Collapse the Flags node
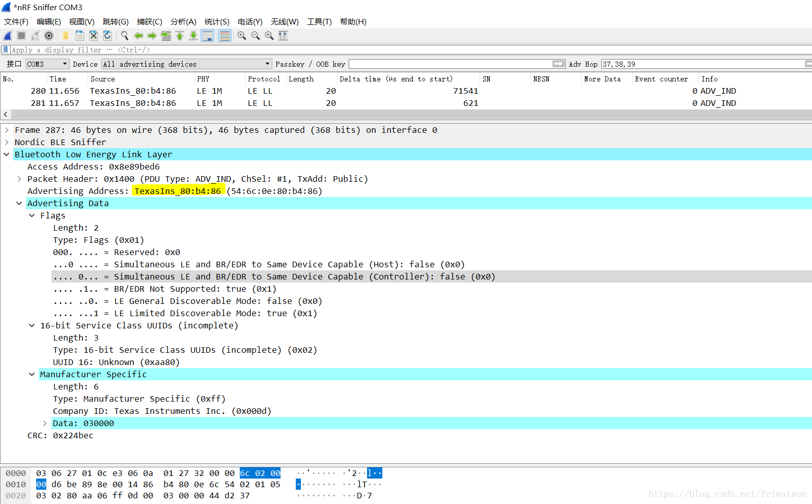 [x=32, y=215]
